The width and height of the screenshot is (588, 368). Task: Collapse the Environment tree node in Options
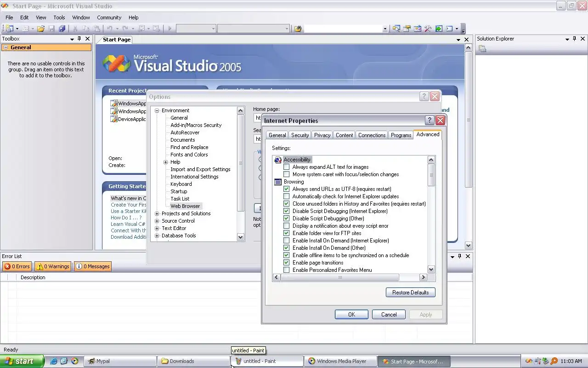click(x=157, y=110)
